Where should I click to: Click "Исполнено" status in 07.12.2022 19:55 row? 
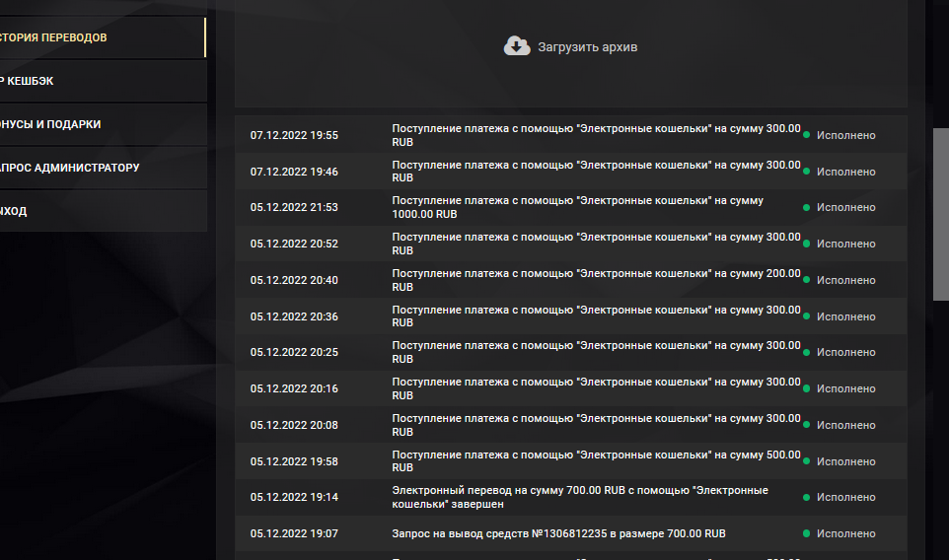click(x=846, y=135)
